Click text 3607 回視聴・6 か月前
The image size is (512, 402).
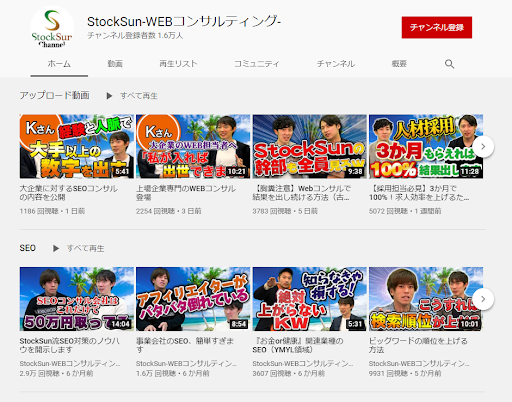tap(288, 373)
